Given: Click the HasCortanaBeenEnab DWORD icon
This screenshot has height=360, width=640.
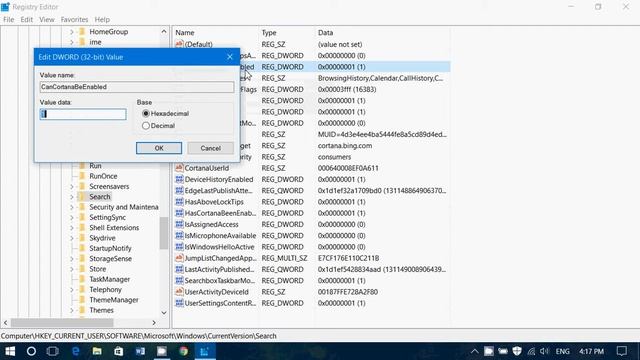Looking at the screenshot, I should [179, 213].
